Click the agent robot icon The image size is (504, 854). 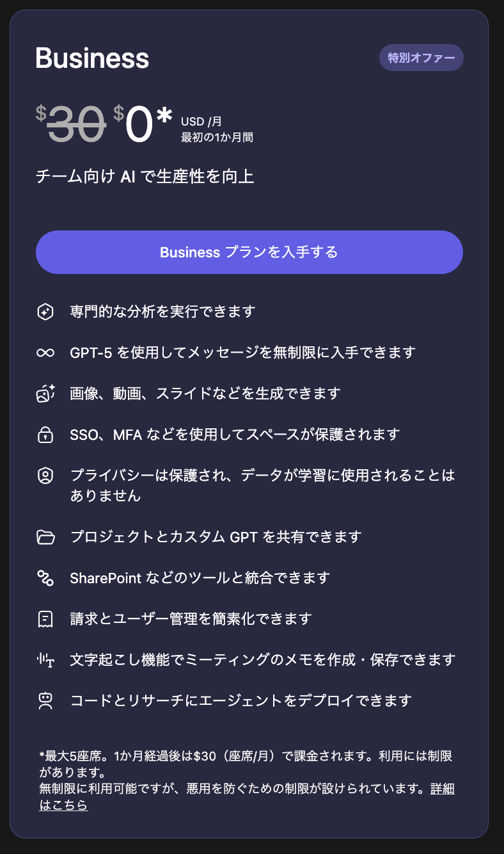(x=45, y=701)
